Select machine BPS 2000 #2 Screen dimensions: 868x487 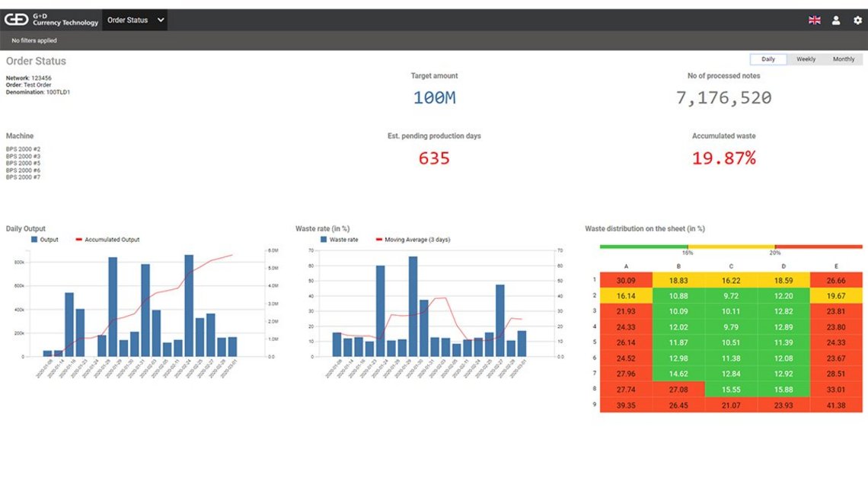(23, 149)
